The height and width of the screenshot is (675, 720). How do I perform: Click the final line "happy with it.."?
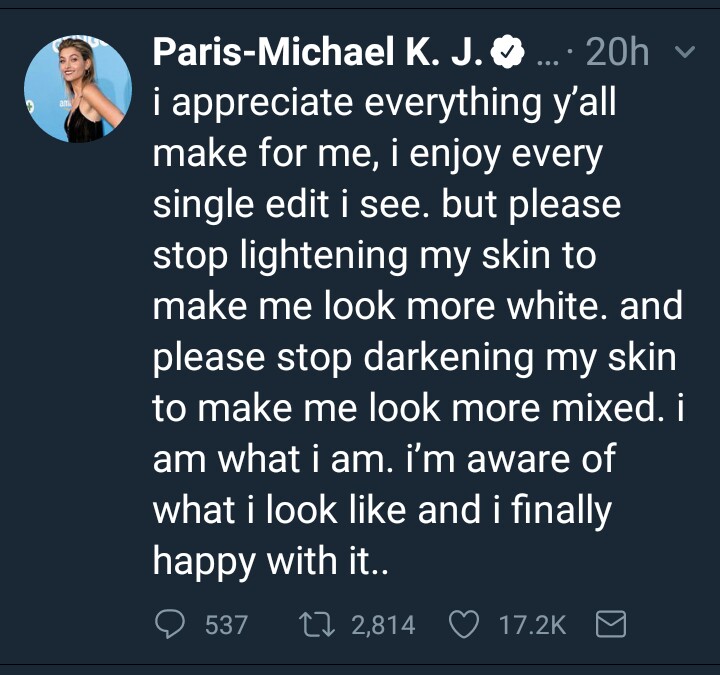coord(270,562)
